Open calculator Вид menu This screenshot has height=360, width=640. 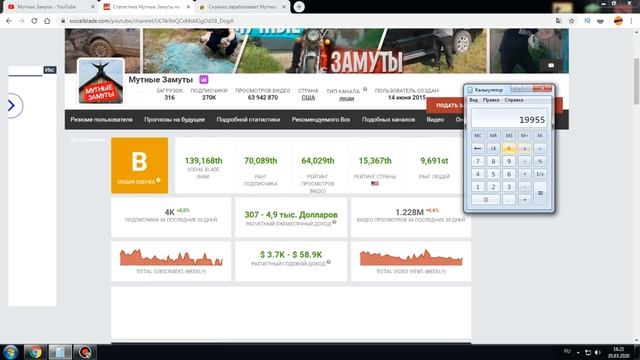[473, 100]
